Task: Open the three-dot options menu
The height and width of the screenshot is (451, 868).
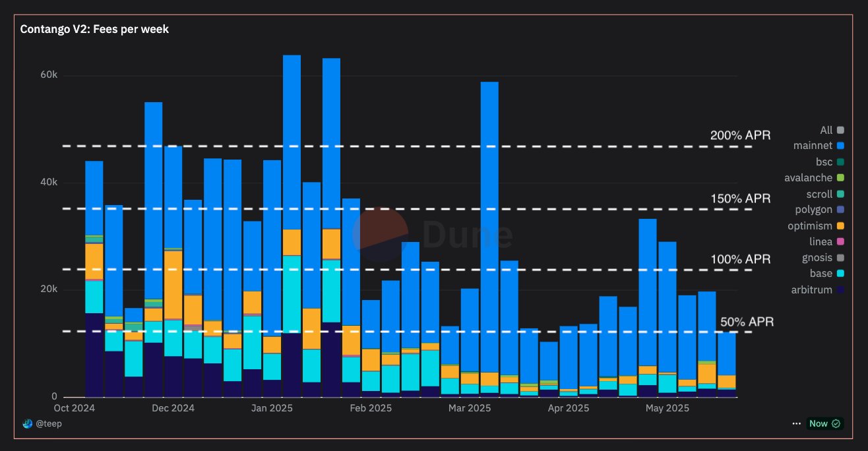Action: (797, 423)
